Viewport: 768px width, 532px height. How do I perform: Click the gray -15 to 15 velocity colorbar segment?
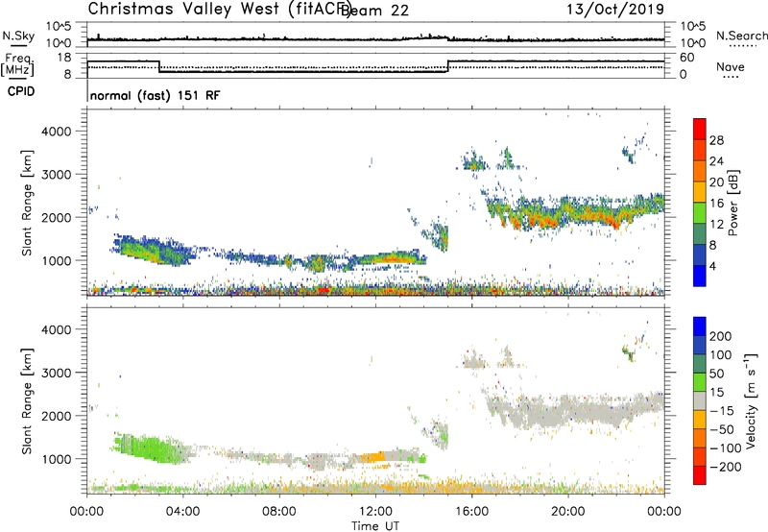point(700,400)
